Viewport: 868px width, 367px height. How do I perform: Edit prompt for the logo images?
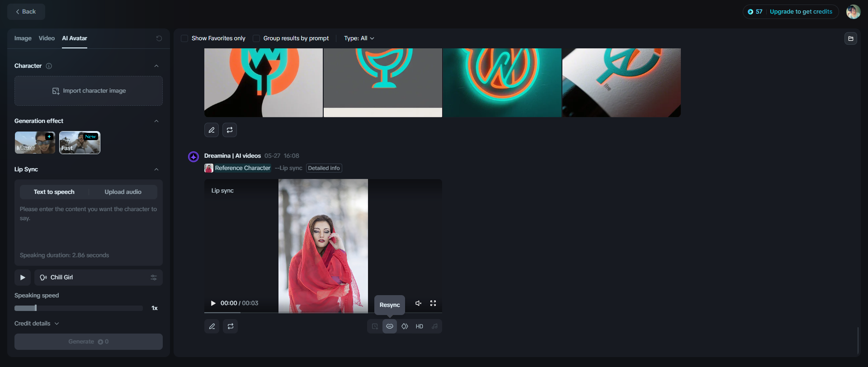pyautogui.click(x=212, y=130)
